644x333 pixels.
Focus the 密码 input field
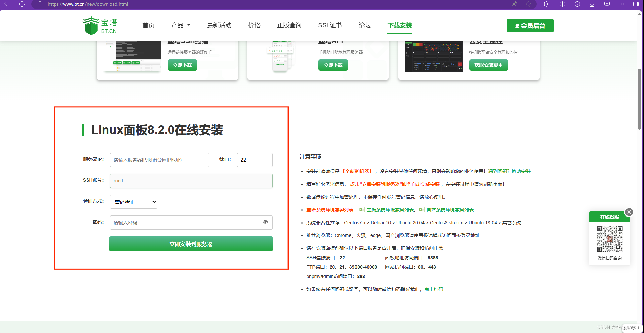(x=191, y=223)
